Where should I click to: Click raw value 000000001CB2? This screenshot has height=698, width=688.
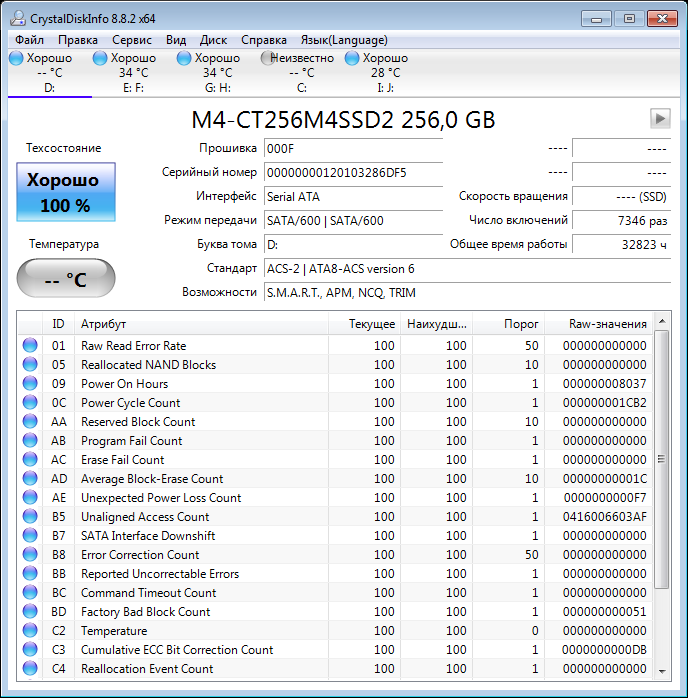click(x=605, y=402)
